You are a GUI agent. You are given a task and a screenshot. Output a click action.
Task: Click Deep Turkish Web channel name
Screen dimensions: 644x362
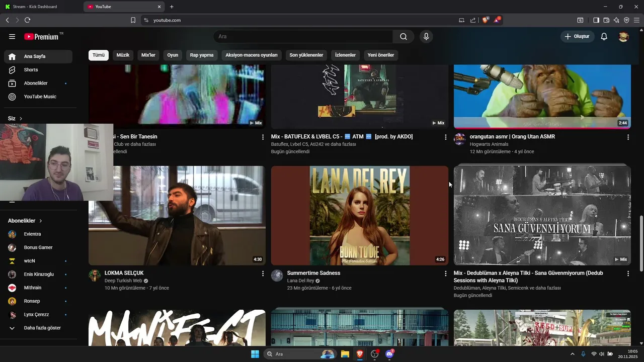(123, 281)
